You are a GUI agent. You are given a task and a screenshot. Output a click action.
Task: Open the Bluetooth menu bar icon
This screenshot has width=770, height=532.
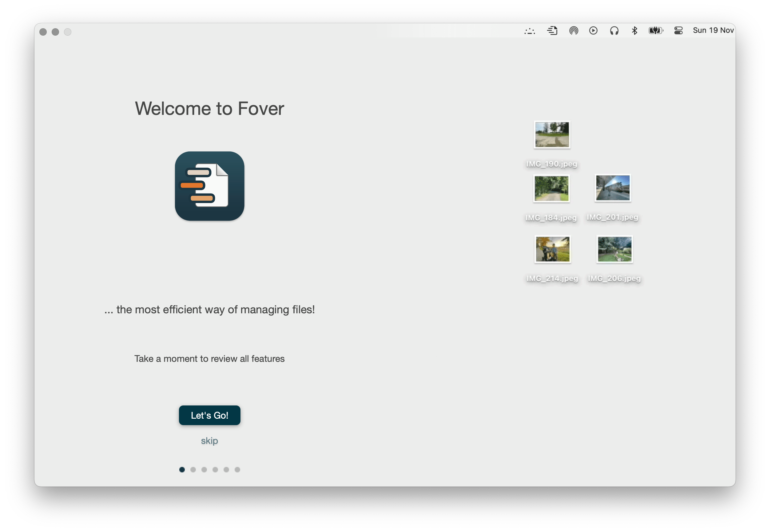pyautogui.click(x=635, y=30)
